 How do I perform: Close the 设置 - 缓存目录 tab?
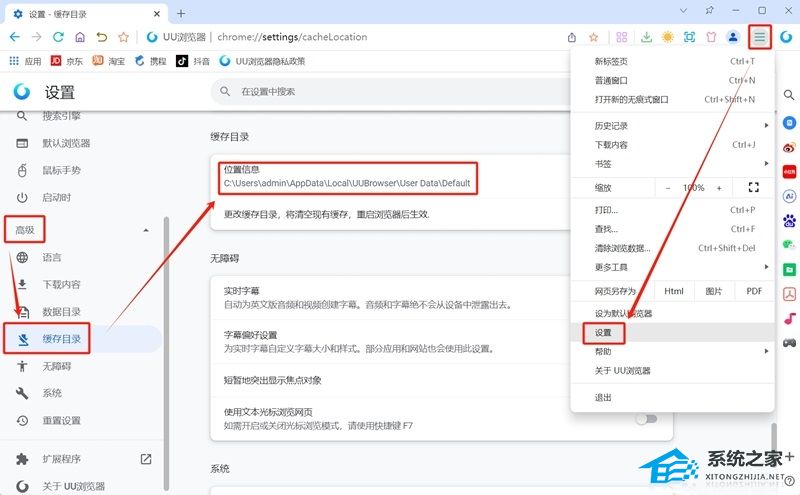coord(157,14)
